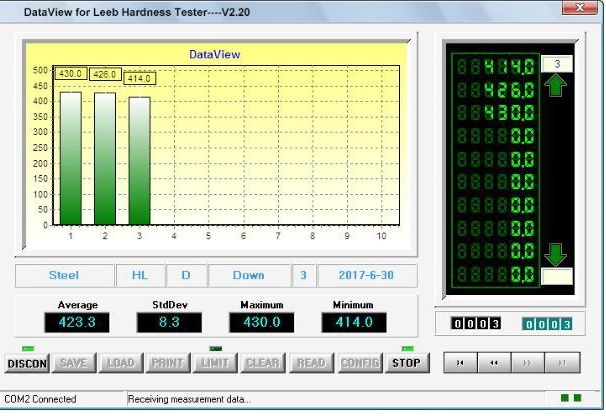Click the green indicator above DISCON
Image resolution: width=606 pixels, height=416 pixels.
pos(27,348)
